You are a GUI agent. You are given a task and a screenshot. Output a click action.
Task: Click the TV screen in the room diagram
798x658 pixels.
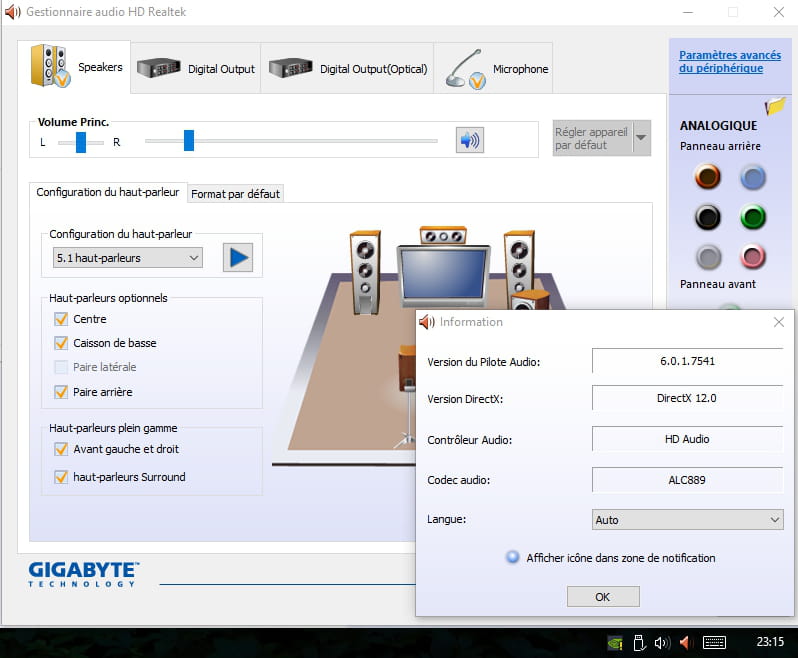(443, 274)
